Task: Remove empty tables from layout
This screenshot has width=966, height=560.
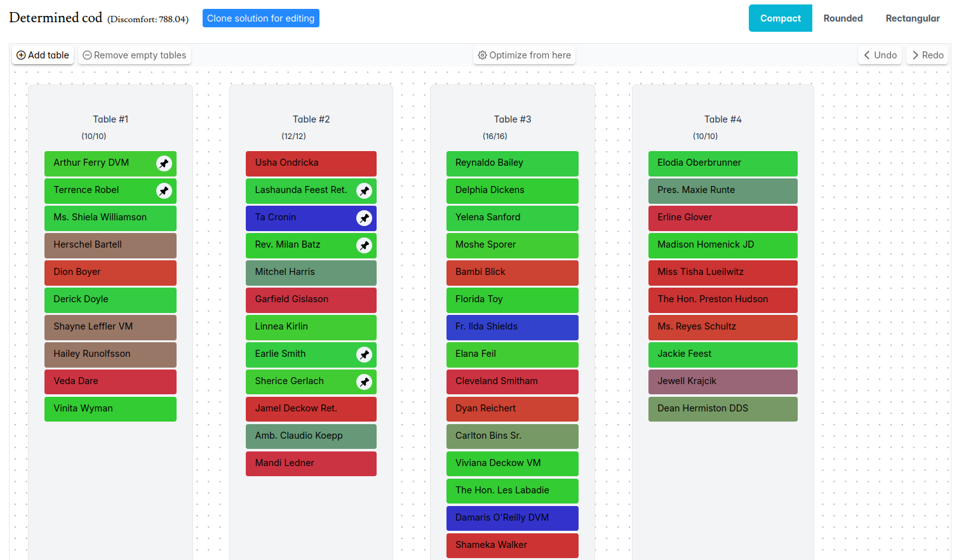Action: click(135, 55)
